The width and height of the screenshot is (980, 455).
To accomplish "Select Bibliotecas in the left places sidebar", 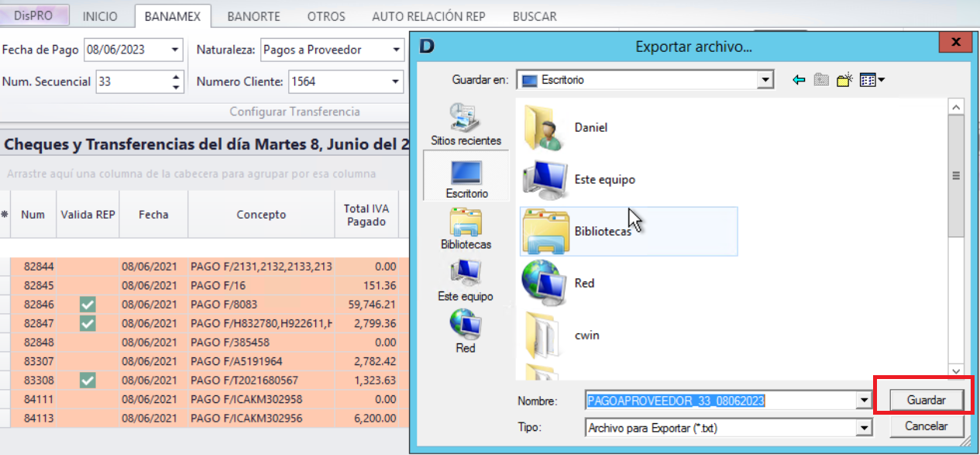I will pyautogui.click(x=466, y=229).
